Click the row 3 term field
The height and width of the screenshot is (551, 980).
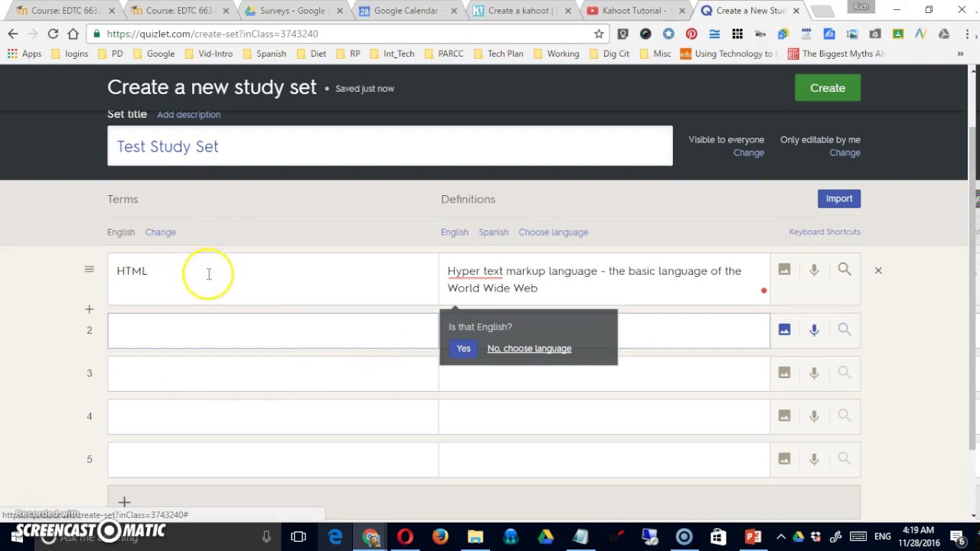tap(273, 373)
